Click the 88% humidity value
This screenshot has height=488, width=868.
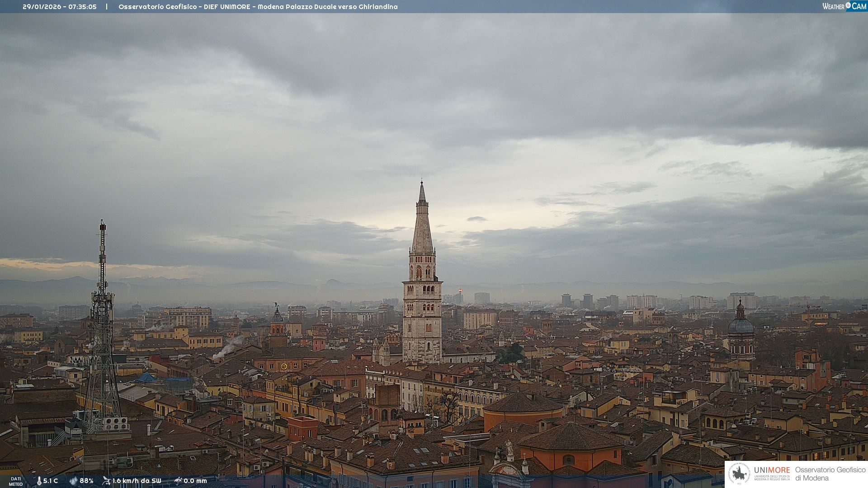tap(86, 481)
